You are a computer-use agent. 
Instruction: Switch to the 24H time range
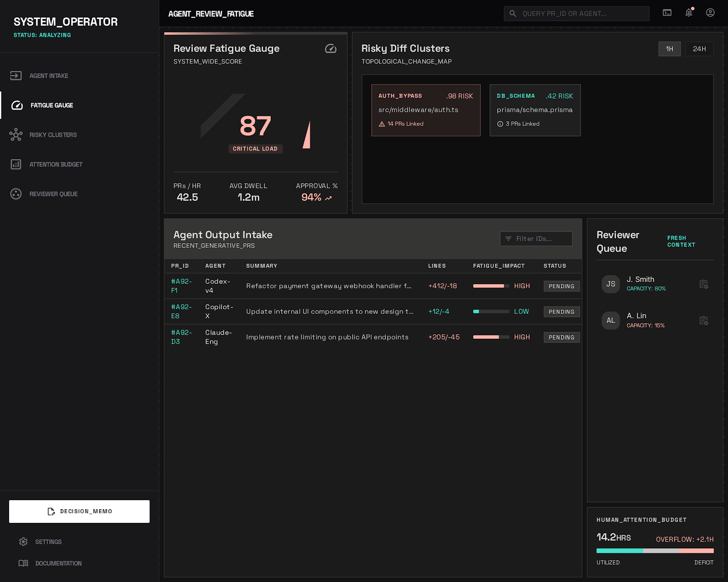699,49
